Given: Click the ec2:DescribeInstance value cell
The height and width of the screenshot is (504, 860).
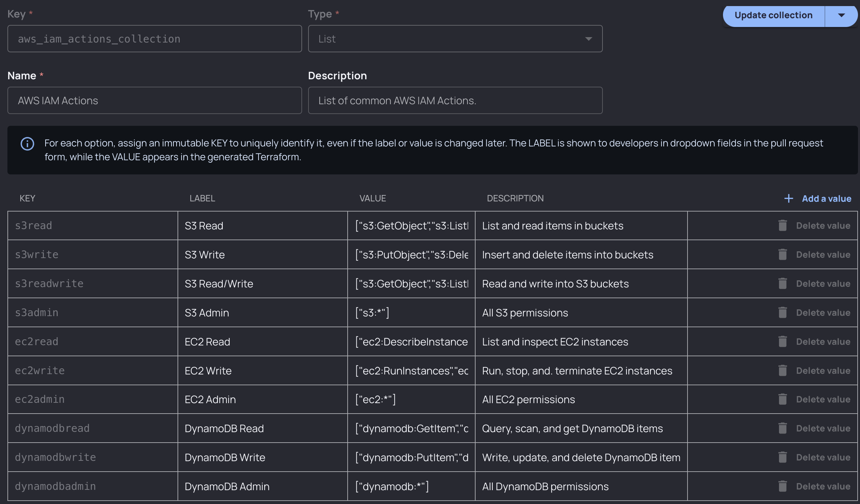Looking at the screenshot, I should click(411, 341).
